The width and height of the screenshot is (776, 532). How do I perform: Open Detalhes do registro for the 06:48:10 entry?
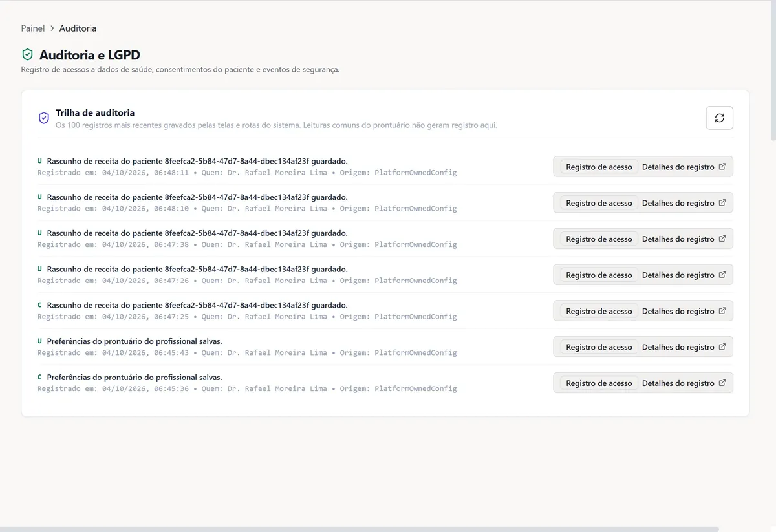point(684,203)
